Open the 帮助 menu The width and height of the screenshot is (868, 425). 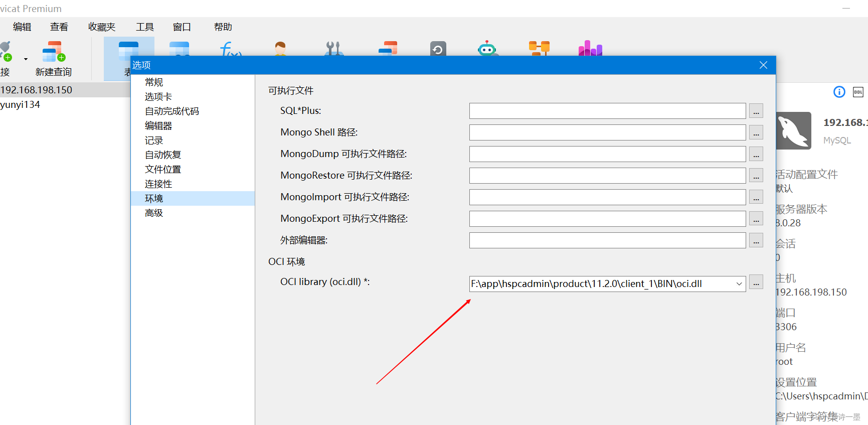coord(223,27)
